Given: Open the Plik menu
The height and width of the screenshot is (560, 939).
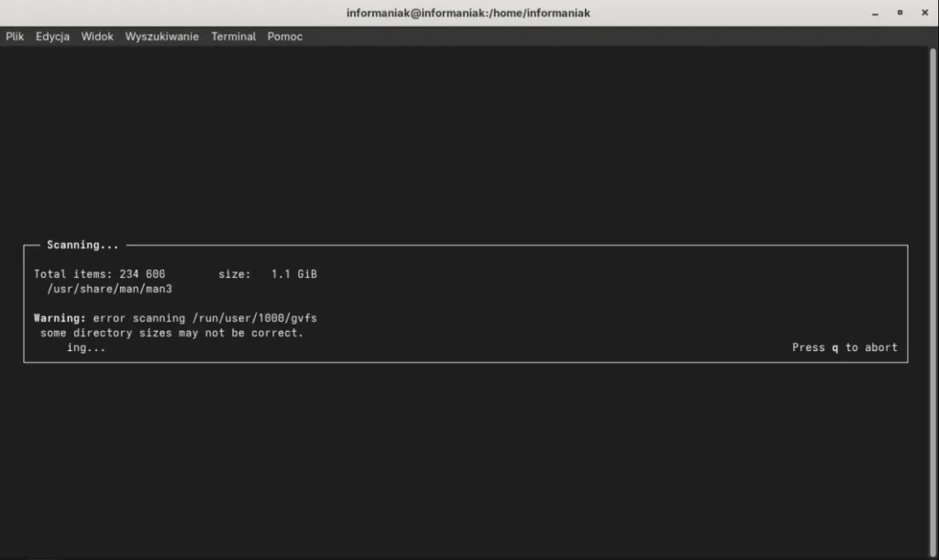Looking at the screenshot, I should click(x=15, y=37).
